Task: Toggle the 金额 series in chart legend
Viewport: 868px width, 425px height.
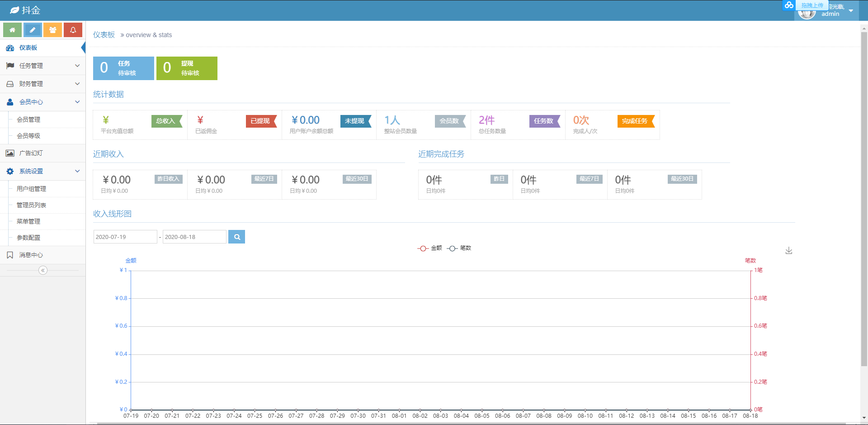Action: pyautogui.click(x=429, y=248)
